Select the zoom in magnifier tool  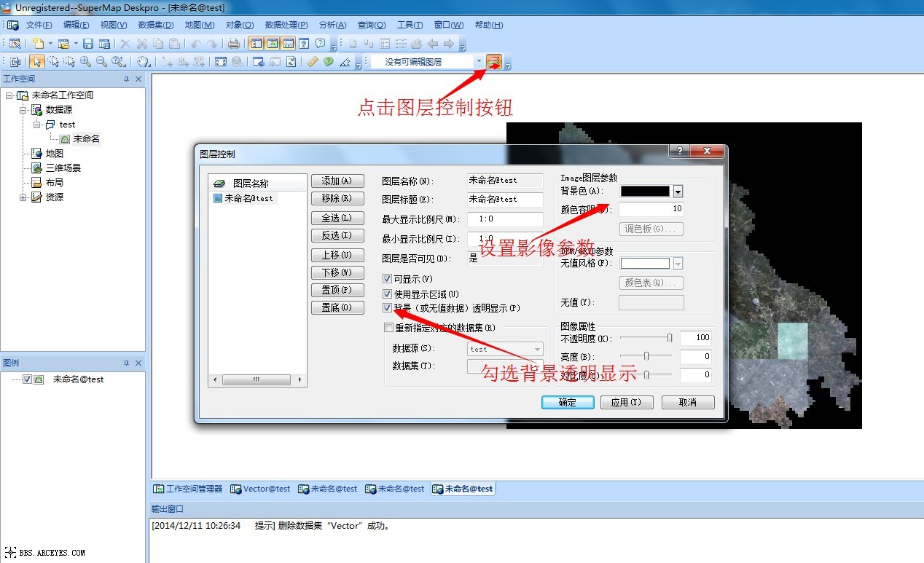pos(86,62)
